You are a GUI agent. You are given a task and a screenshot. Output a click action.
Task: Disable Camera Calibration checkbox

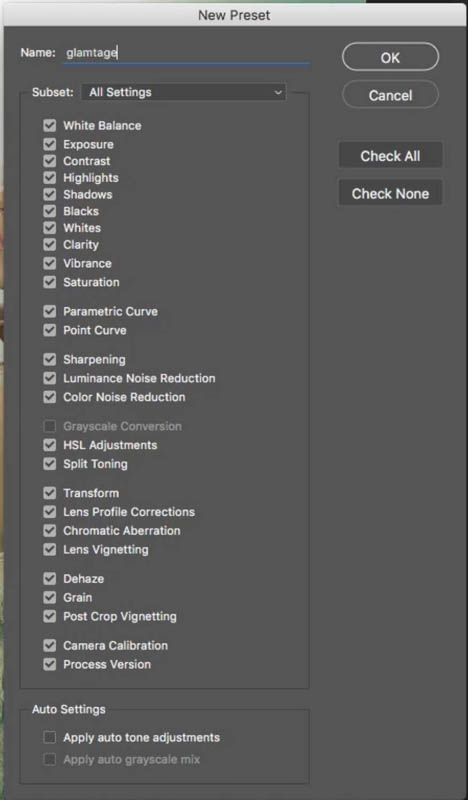pyautogui.click(x=50, y=645)
